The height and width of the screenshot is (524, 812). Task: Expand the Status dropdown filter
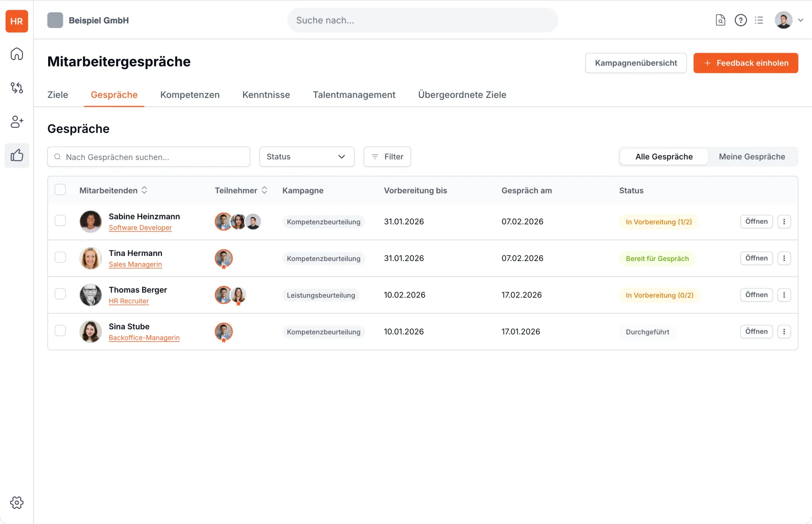pos(307,157)
